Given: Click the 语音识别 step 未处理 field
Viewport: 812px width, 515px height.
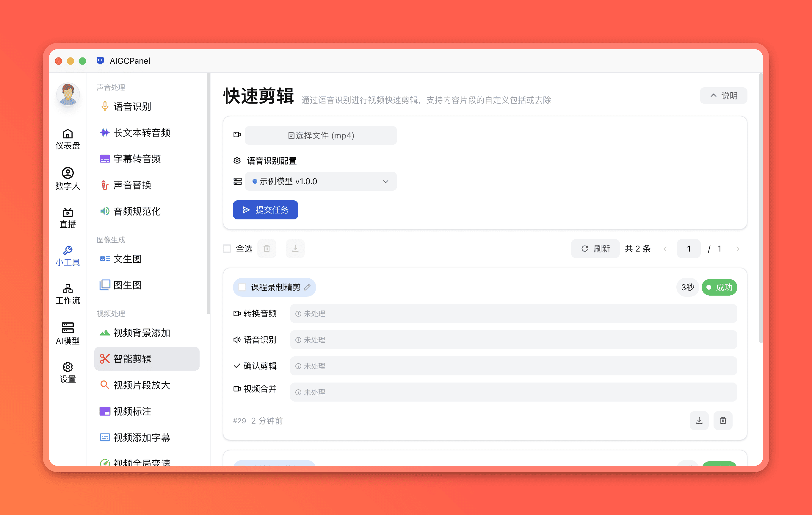Looking at the screenshot, I should click(x=513, y=340).
